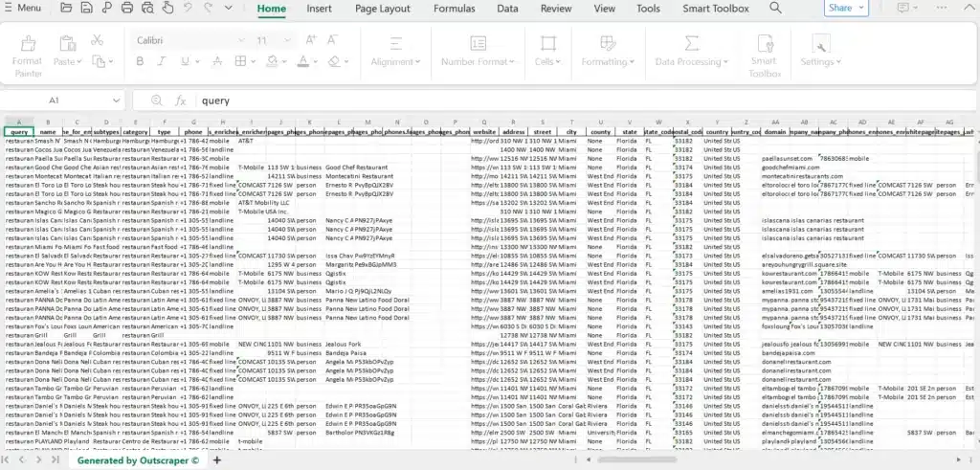Open the Insert tab
Image resolution: width=980 pixels, height=470 pixels.
pyautogui.click(x=319, y=9)
